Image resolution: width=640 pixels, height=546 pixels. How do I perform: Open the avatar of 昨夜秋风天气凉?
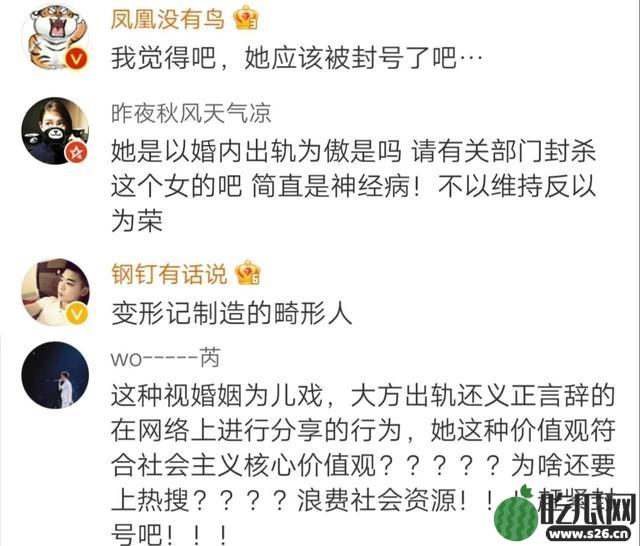coord(55,131)
